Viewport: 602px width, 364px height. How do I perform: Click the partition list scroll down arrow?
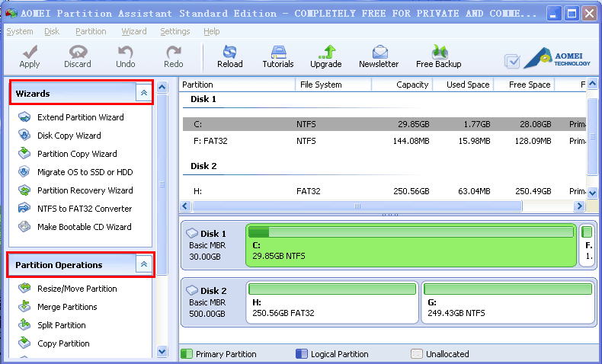(592, 193)
